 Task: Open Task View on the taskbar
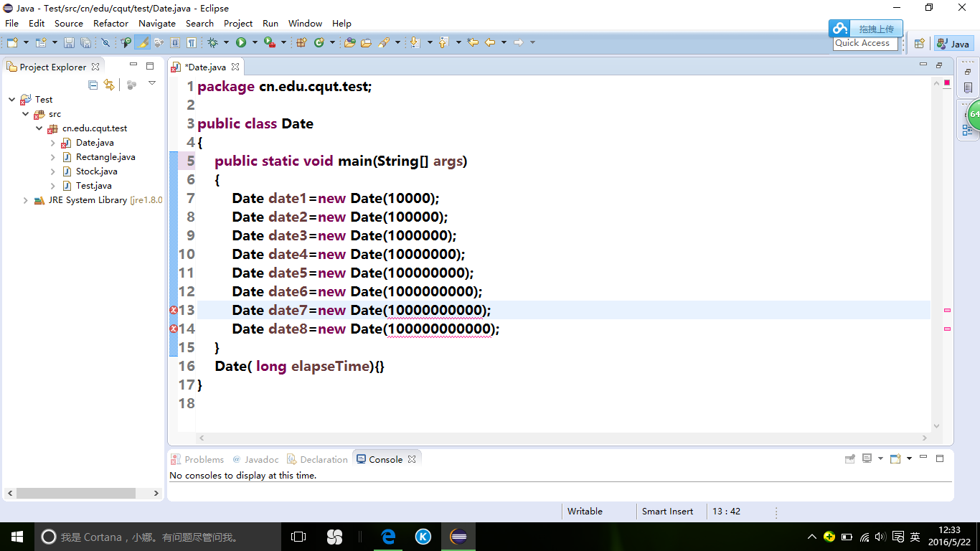click(x=298, y=537)
